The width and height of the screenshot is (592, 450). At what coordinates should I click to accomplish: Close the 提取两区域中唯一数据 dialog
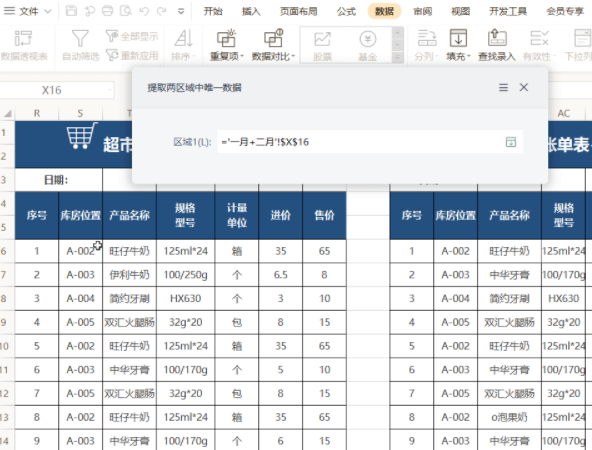(524, 88)
